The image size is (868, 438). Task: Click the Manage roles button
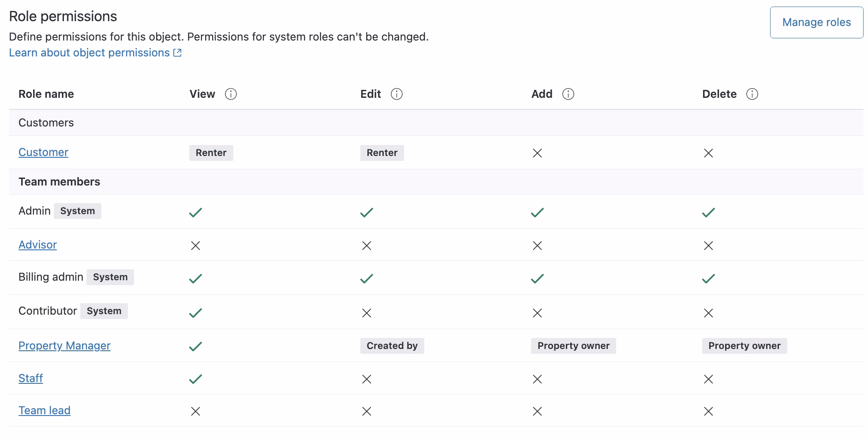coord(816,22)
